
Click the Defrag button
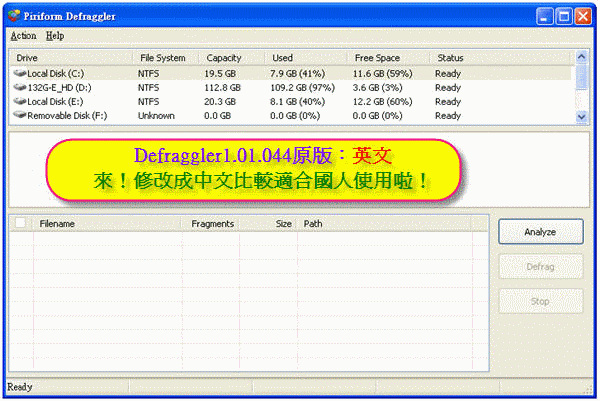540,267
